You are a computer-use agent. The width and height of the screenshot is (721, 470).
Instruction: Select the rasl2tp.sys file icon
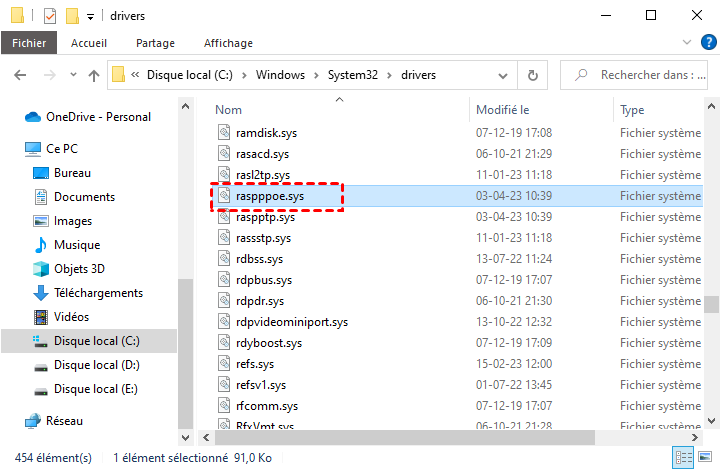tap(224, 175)
